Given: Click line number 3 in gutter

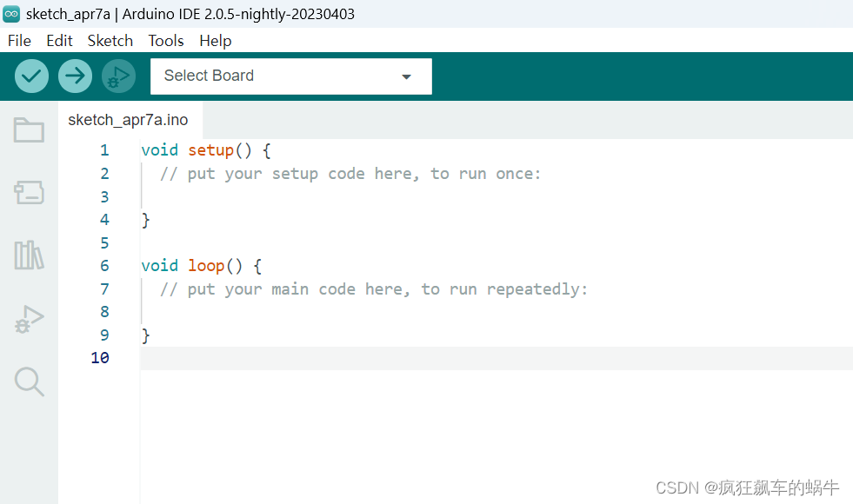Looking at the screenshot, I should 104,196.
